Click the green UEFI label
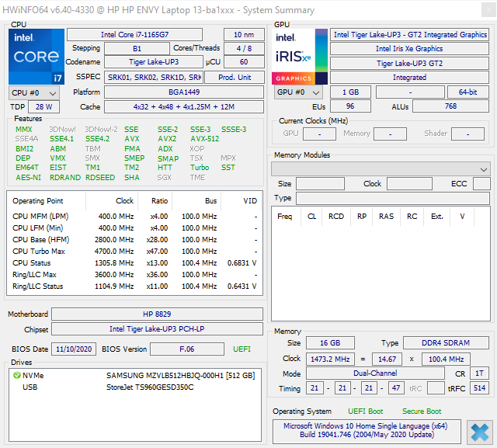Screen dimensions: 497x448 242,349
